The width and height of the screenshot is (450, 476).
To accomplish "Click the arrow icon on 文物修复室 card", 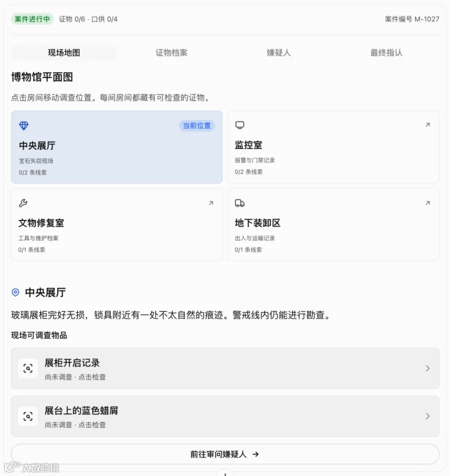I will coord(211,203).
